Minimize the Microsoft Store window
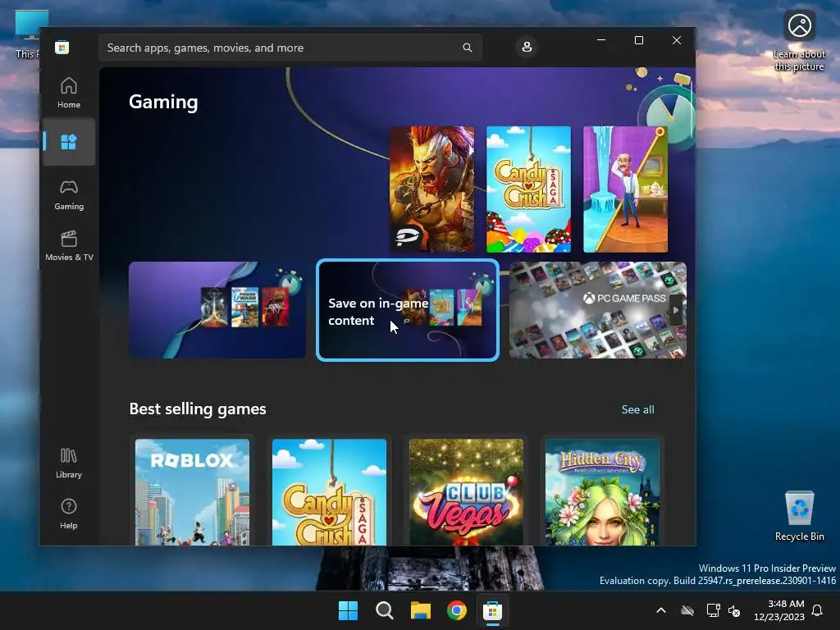The image size is (840, 630). click(x=601, y=40)
